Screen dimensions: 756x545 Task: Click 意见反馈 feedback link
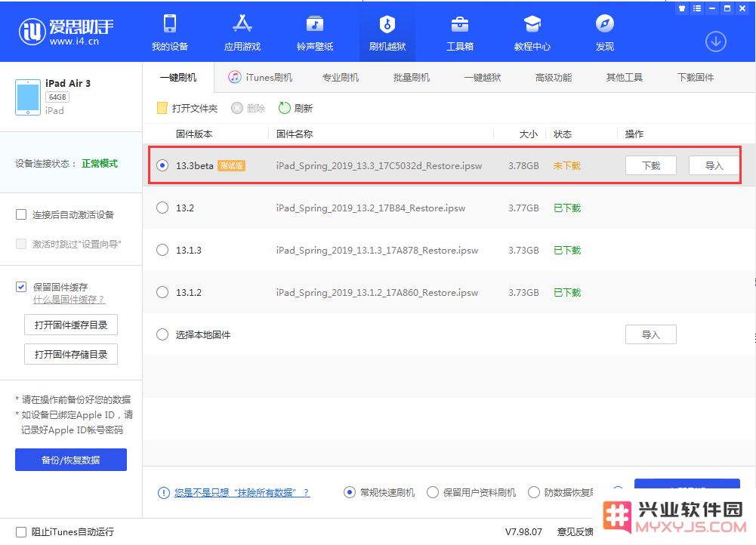[x=575, y=532]
